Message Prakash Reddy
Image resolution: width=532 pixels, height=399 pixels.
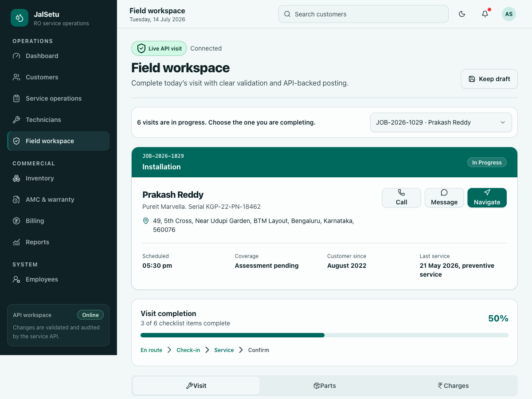[444, 198]
